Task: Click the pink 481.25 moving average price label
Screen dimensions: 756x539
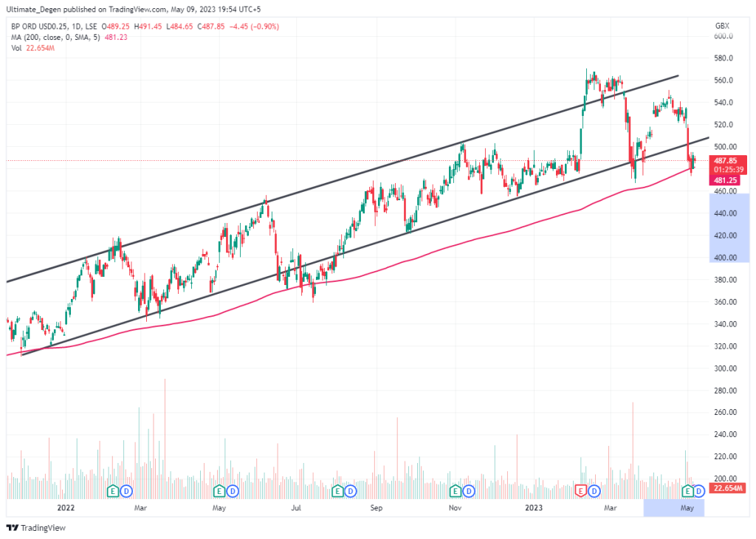Action: [x=725, y=180]
